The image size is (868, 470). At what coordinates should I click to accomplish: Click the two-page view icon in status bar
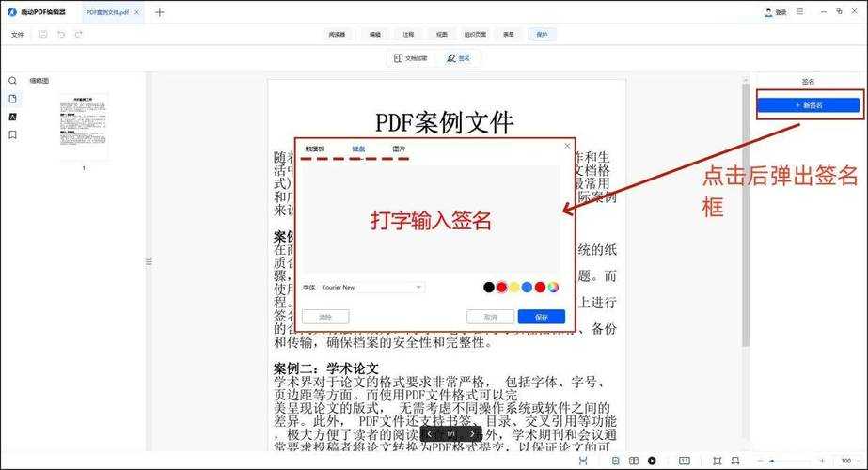(634, 461)
